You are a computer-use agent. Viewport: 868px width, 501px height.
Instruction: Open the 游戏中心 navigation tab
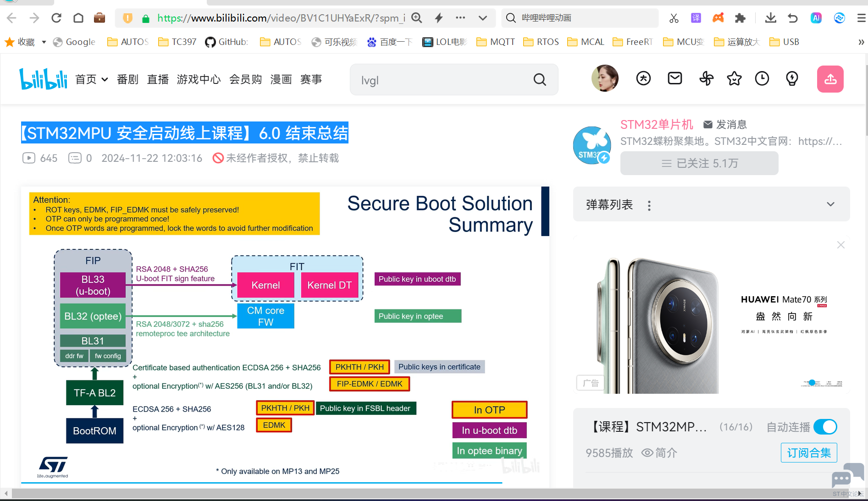(x=199, y=79)
